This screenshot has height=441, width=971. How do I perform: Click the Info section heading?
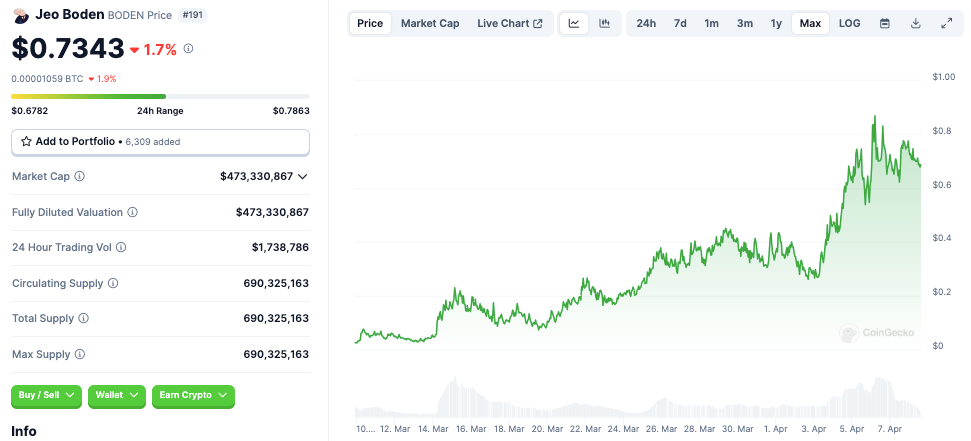coord(24,431)
